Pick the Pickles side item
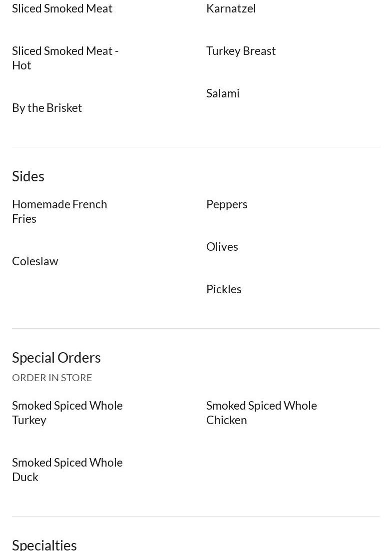 point(224,289)
